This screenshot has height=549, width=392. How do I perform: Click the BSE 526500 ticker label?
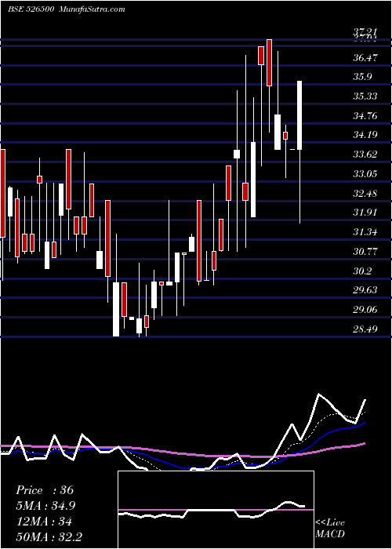(31, 9)
